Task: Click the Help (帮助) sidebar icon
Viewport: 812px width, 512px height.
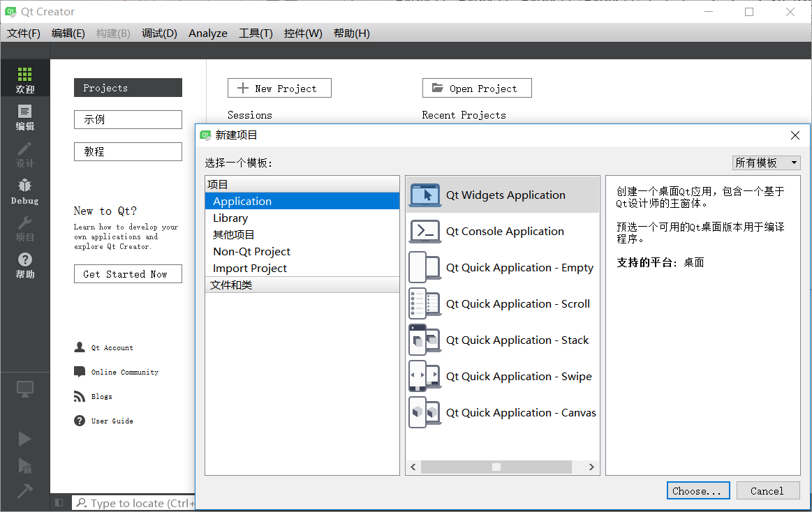Action: pyautogui.click(x=25, y=265)
